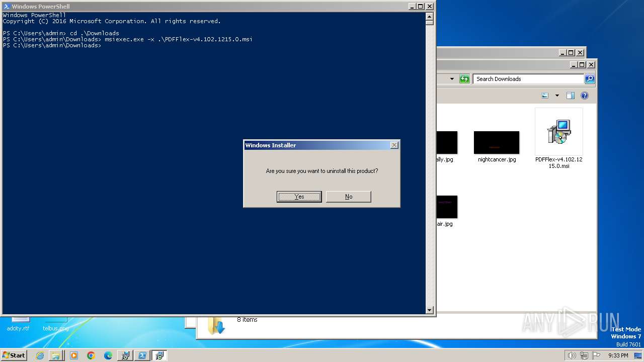Select active Windows Installer taskbar item
The height and width of the screenshot is (362, 644).
pyautogui.click(x=159, y=355)
